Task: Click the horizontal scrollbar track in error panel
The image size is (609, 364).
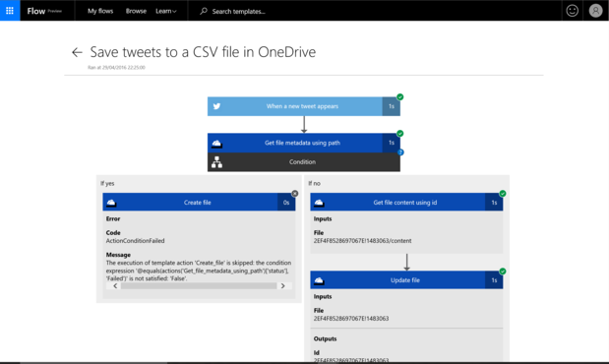Action: pos(199,286)
